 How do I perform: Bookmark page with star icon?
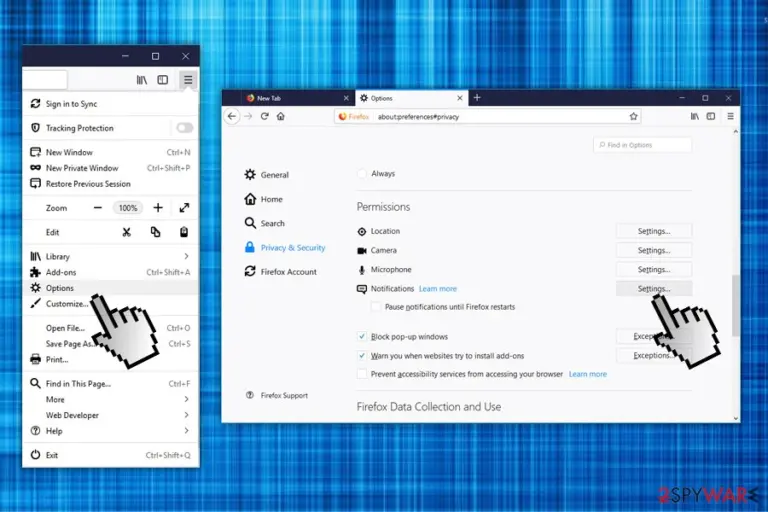pyautogui.click(x=633, y=117)
